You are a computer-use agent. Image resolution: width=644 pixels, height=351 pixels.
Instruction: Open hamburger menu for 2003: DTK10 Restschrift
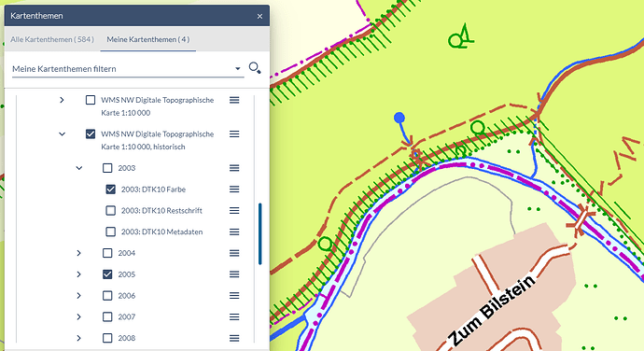[x=234, y=210]
